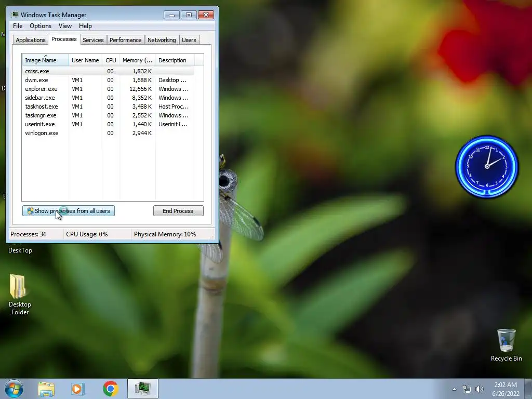Select the csrss.exe process row
The height and width of the screenshot is (399, 532).
coord(108,71)
